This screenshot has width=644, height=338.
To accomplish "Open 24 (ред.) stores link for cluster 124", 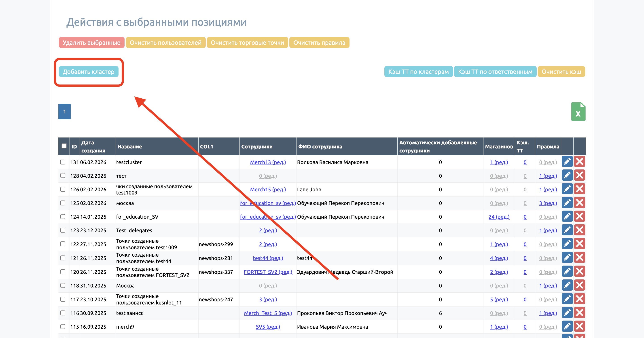I will point(499,217).
